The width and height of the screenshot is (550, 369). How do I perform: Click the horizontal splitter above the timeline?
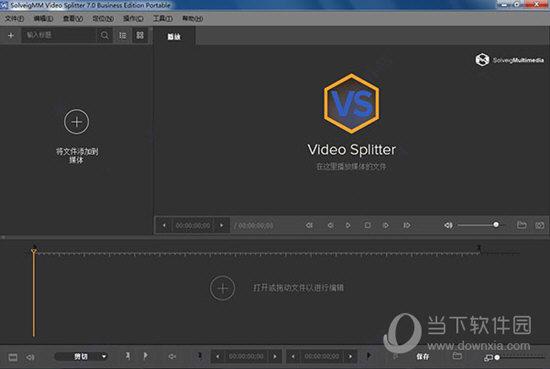tap(275, 237)
